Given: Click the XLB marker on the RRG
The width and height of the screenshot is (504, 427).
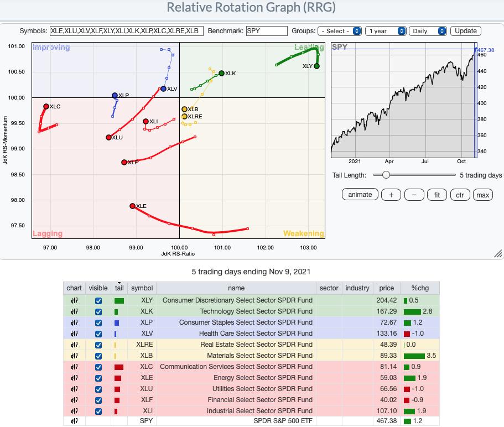Looking at the screenshot, I should pos(184,110).
